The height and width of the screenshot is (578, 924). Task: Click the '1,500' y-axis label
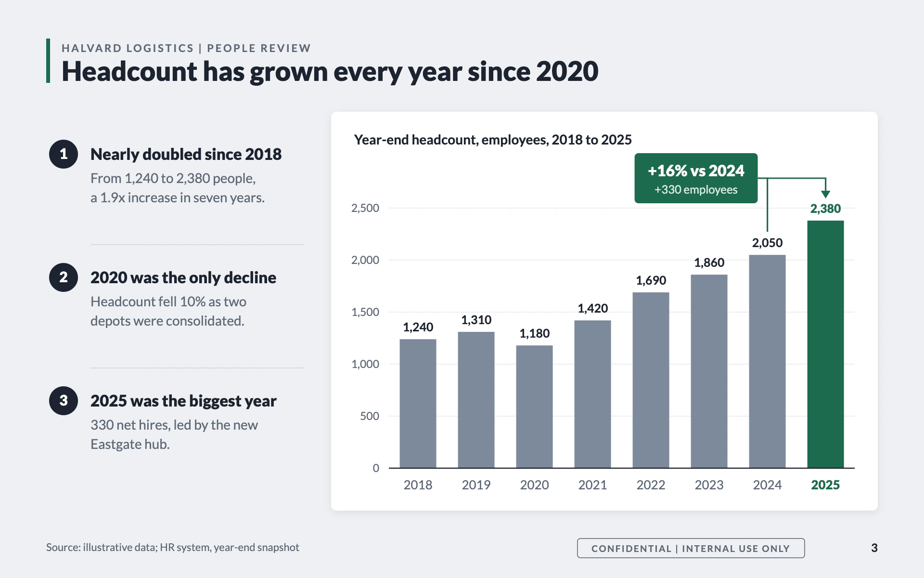coord(365,312)
